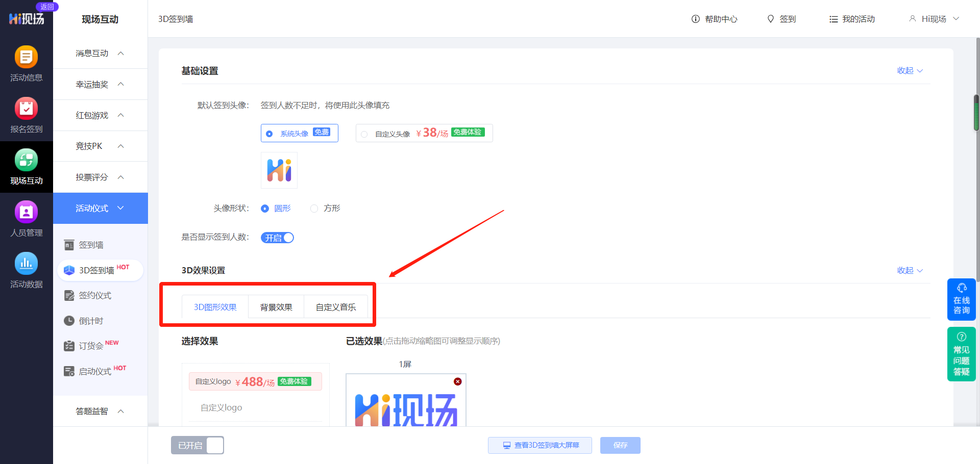The width and height of the screenshot is (980, 464).
Task: Select the 签到墙 menu item icon
Action: pos(69,245)
